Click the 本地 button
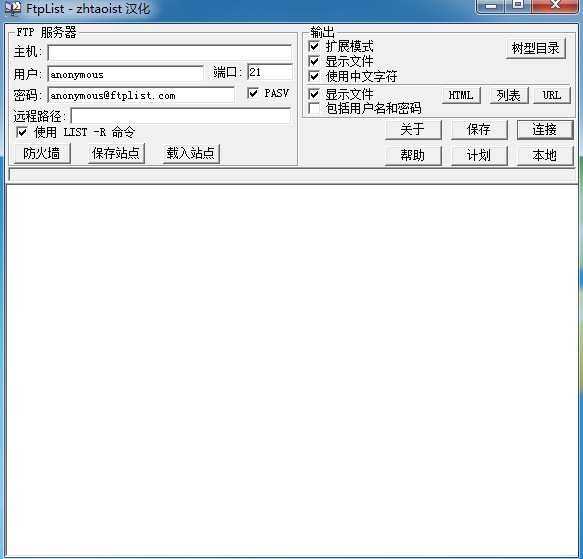This screenshot has height=559, width=583. click(545, 155)
